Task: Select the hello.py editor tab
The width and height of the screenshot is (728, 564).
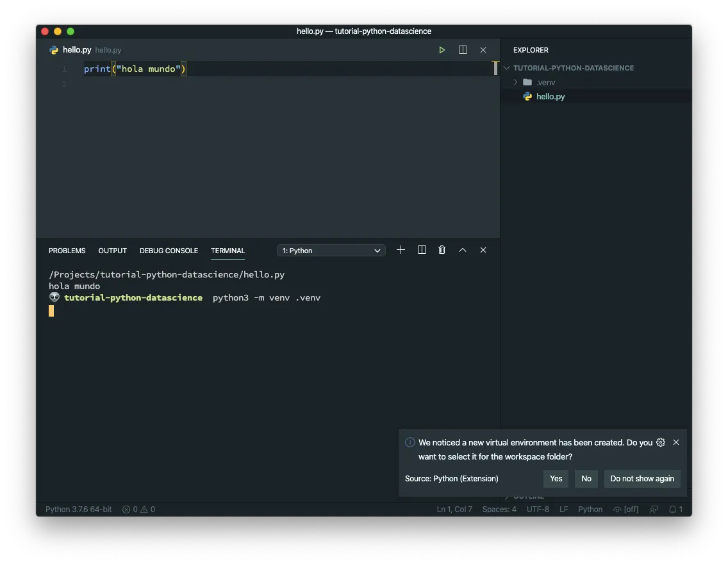Action: point(77,49)
